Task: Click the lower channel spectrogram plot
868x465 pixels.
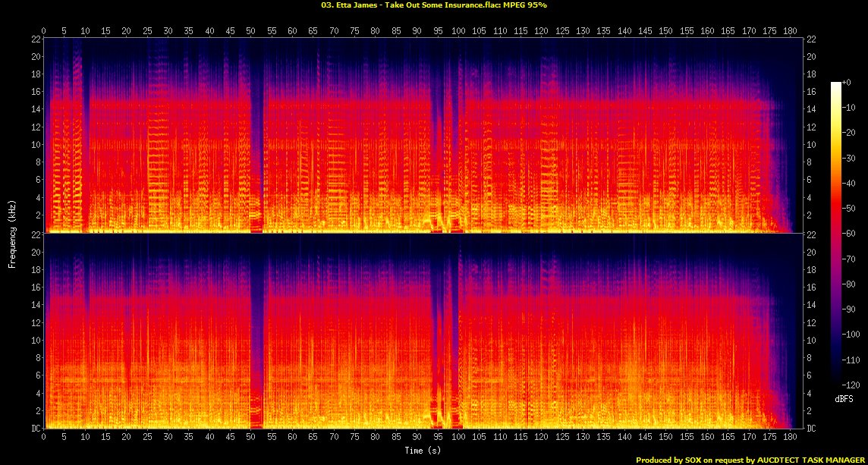Action: coord(423,331)
